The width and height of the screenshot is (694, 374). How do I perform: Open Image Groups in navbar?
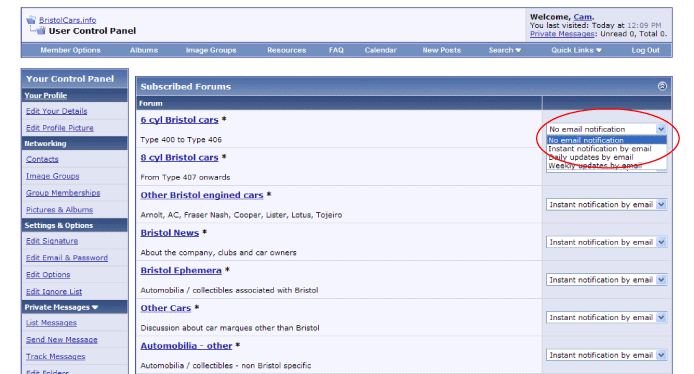point(211,50)
